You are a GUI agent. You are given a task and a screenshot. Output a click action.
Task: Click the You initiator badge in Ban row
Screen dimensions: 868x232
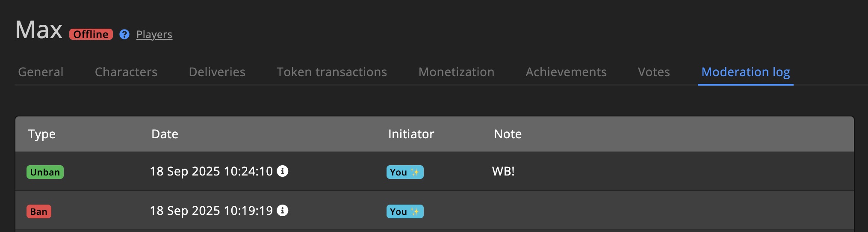pos(404,211)
